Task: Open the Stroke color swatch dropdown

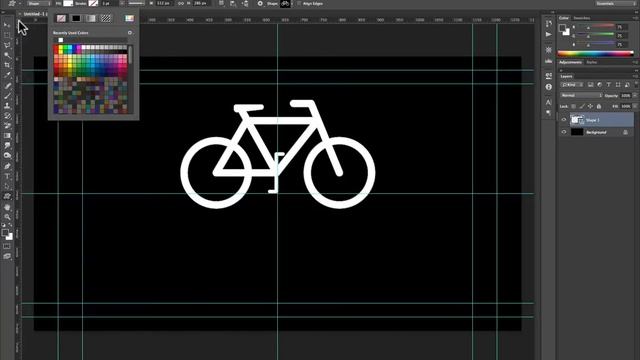Action: coord(93,3)
